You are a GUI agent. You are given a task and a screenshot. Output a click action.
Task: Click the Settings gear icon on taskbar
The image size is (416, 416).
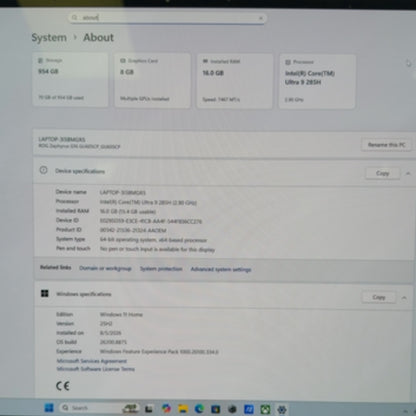coord(282,409)
